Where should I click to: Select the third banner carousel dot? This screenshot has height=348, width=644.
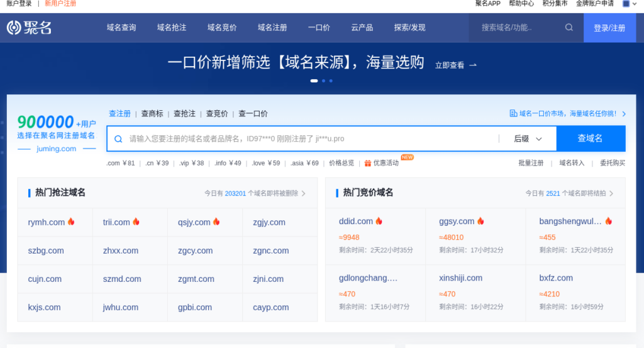click(x=331, y=81)
